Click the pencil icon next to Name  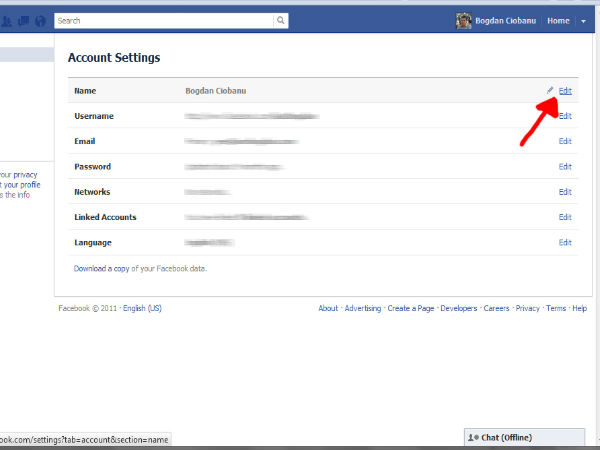click(550, 90)
